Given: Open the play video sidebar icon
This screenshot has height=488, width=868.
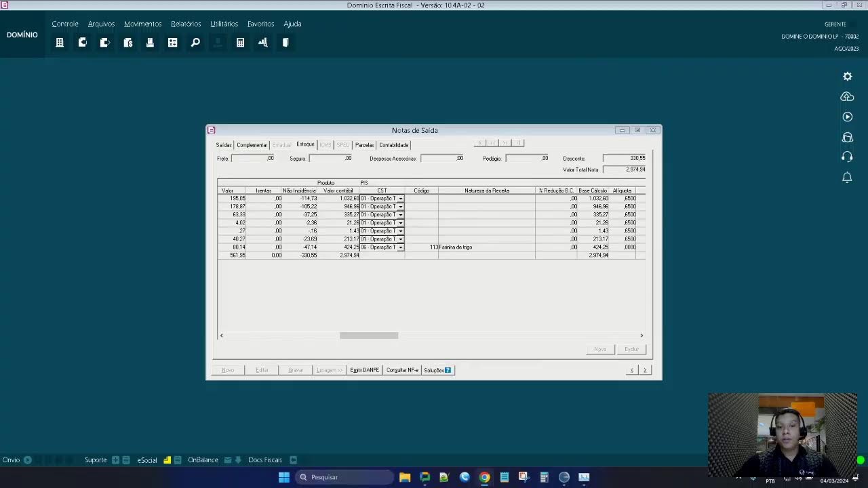Looking at the screenshot, I should tap(847, 117).
